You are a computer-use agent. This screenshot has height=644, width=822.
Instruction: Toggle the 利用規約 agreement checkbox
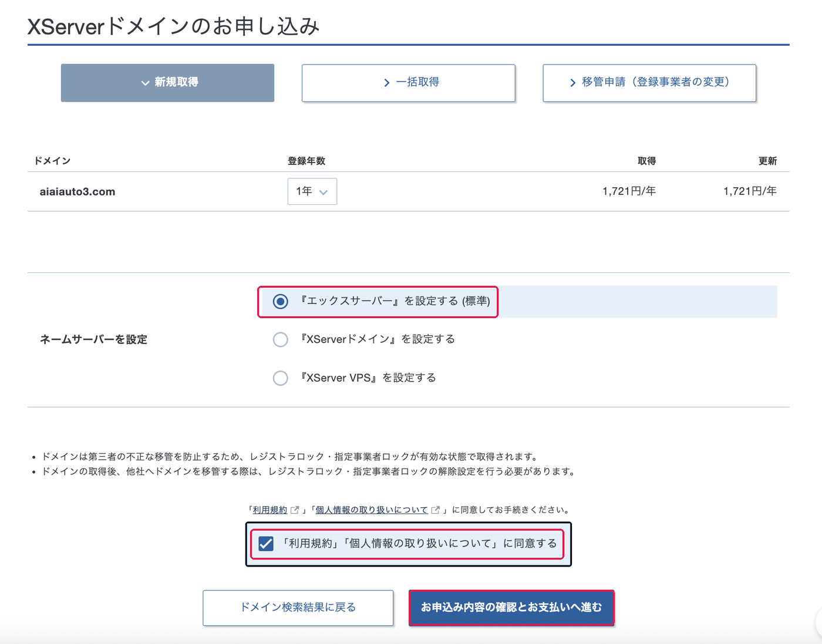pyautogui.click(x=266, y=544)
